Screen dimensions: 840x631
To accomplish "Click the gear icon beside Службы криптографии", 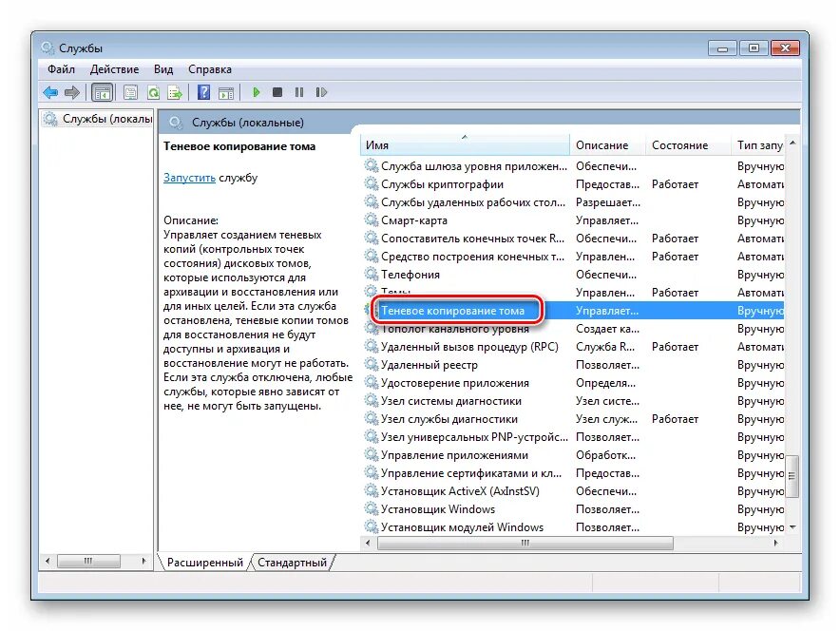I will point(372,183).
